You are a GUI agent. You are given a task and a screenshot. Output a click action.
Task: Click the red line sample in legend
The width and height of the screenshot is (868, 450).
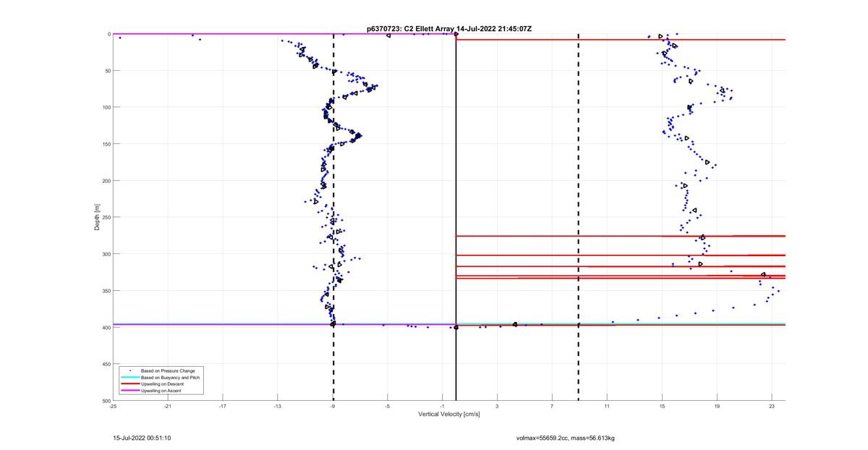[x=129, y=384]
